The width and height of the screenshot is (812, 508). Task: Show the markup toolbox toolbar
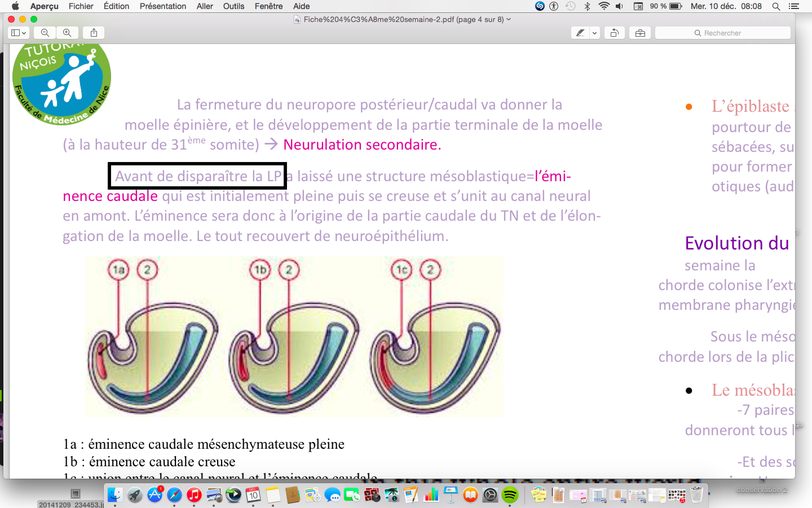tap(640, 33)
